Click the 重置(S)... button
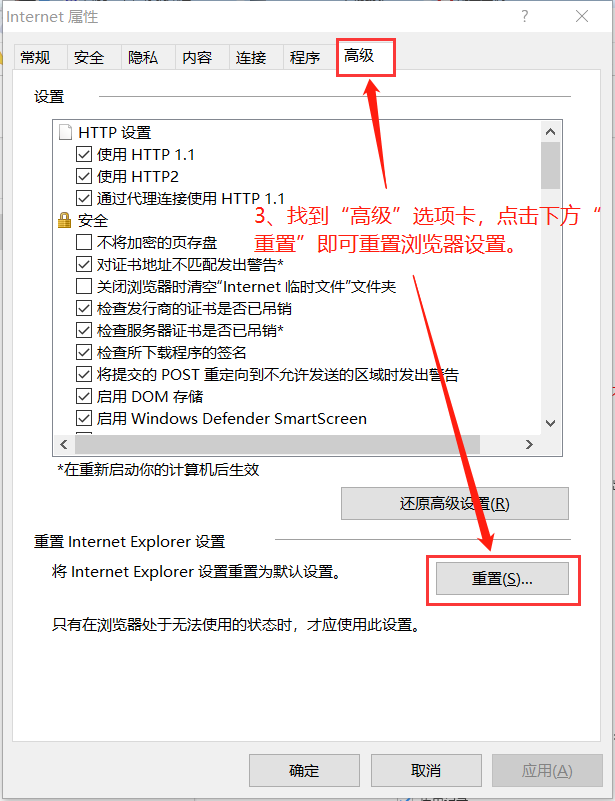Viewport: 615px width, 801px height. (x=502, y=578)
